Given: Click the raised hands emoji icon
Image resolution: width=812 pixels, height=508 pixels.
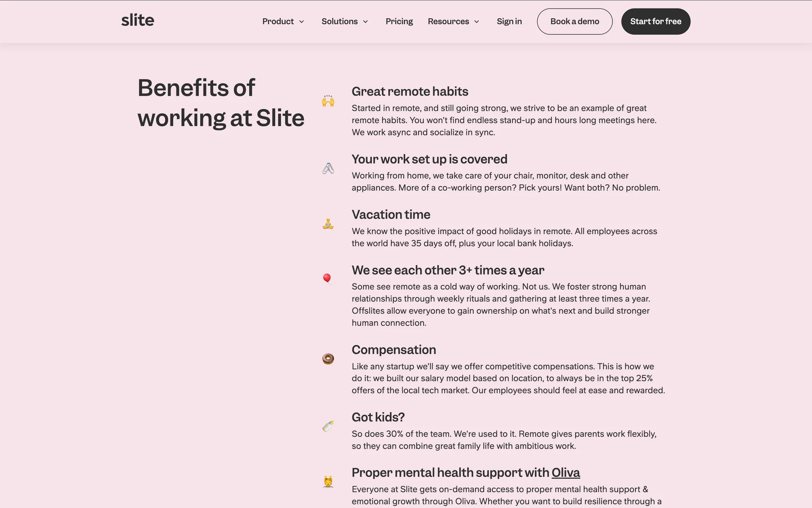Looking at the screenshot, I should (x=328, y=101).
